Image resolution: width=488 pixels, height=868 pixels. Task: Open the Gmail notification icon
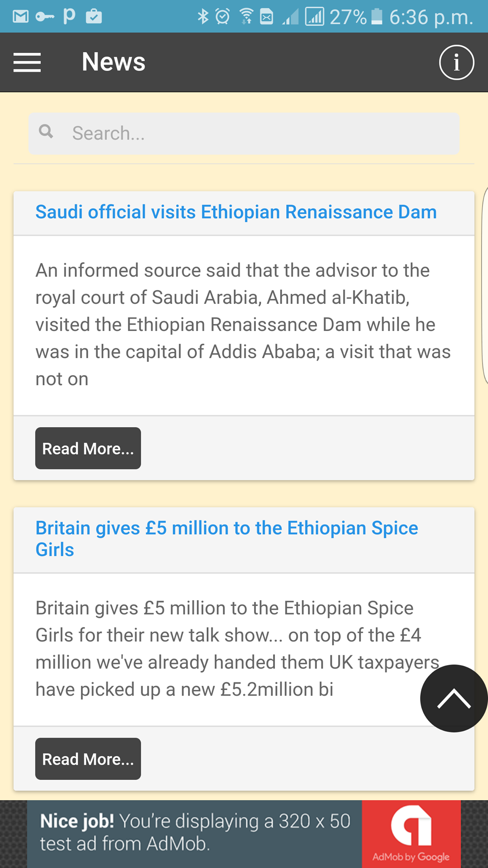pyautogui.click(x=20, y=17)
